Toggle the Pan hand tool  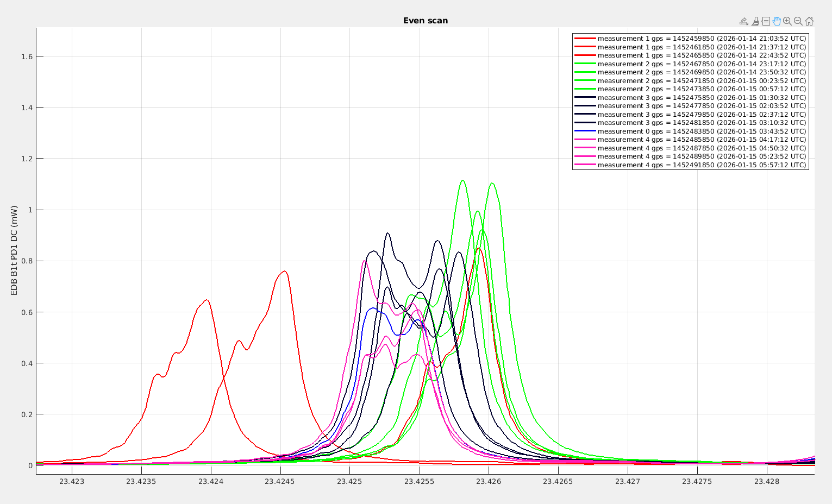[x=777, y=21]
